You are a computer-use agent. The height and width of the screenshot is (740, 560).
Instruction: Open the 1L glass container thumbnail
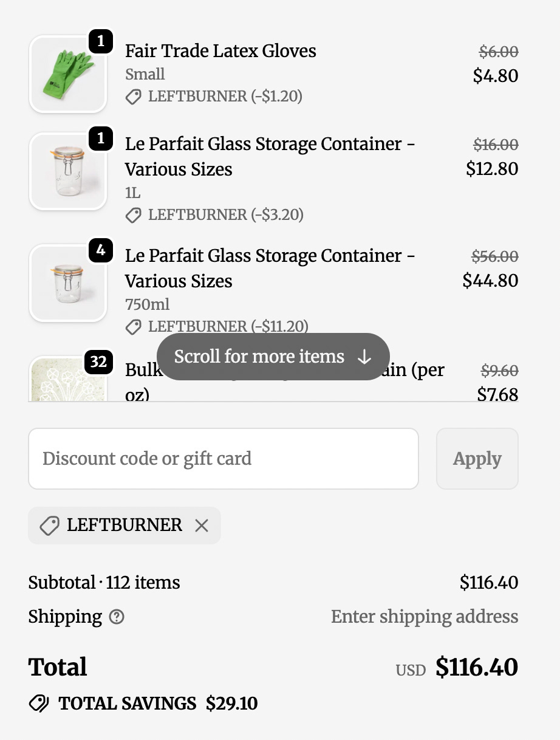point(68,171)
